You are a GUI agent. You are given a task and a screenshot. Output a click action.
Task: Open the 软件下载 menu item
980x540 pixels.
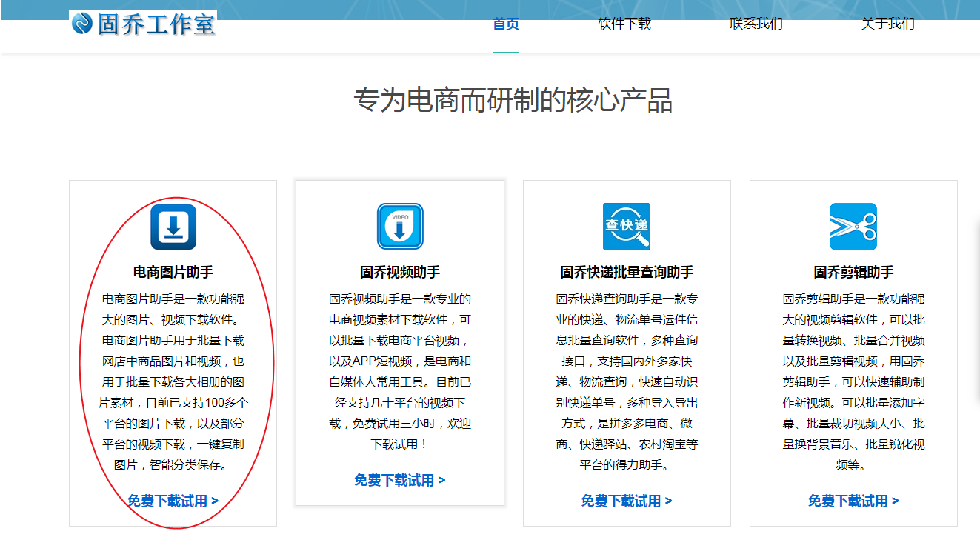tap(624, 24)
